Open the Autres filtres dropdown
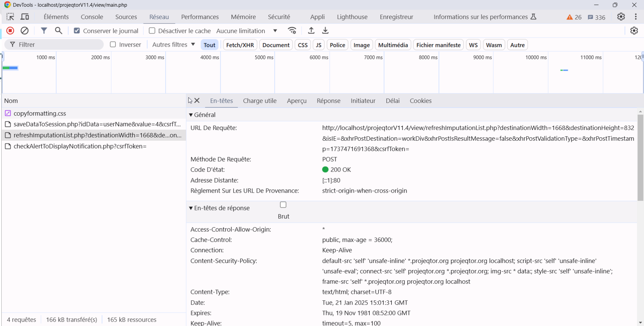644x326 pixels. click(x=173, y=45)
